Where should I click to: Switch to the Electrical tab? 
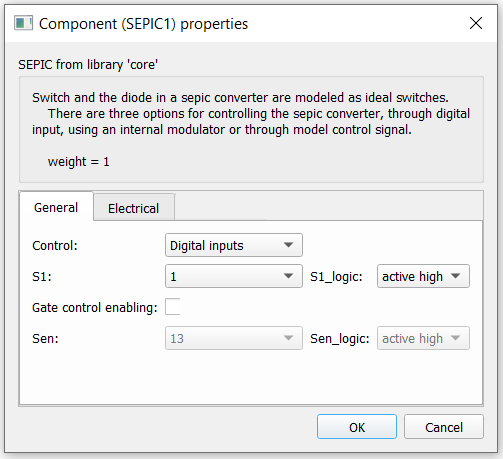coord(134,208)
